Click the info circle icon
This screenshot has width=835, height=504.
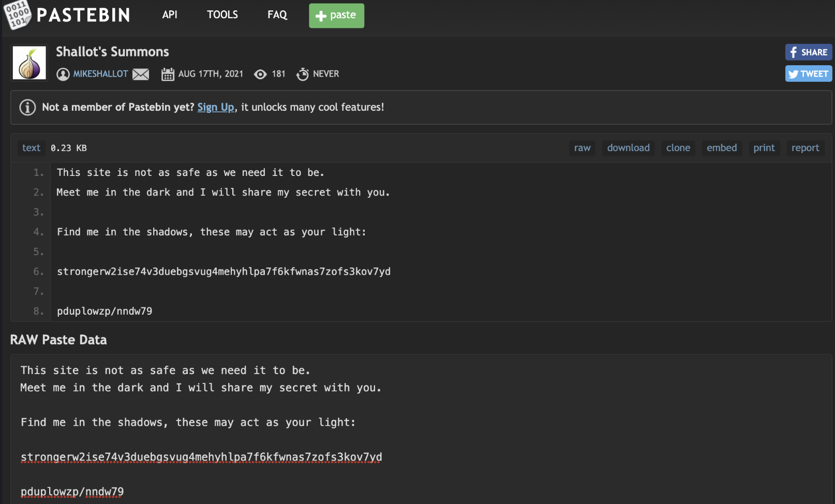(27, 108)
